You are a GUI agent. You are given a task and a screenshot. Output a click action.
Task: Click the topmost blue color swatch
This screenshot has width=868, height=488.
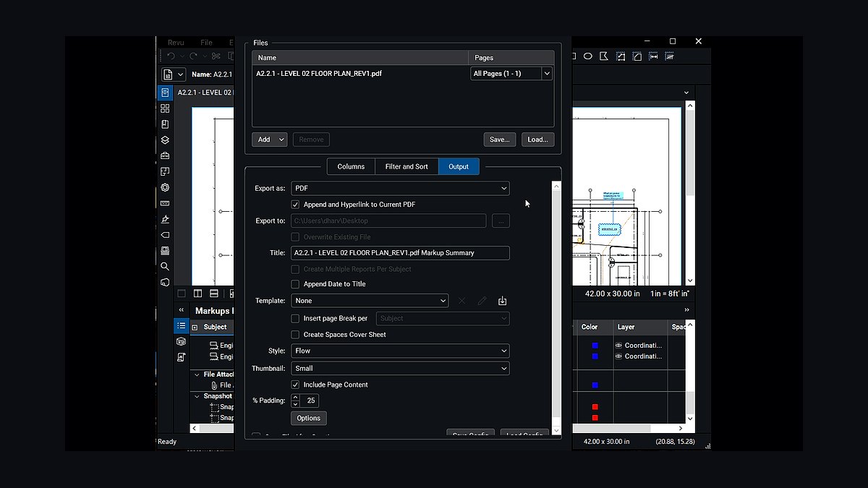(595, 346)
